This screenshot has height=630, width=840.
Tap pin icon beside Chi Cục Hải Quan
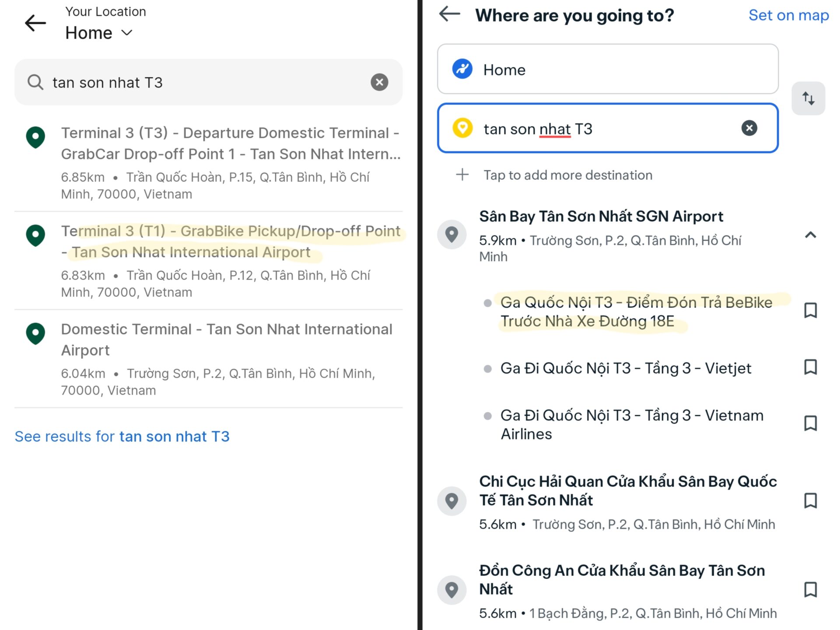pyautogui.click(x=451, y=500)
